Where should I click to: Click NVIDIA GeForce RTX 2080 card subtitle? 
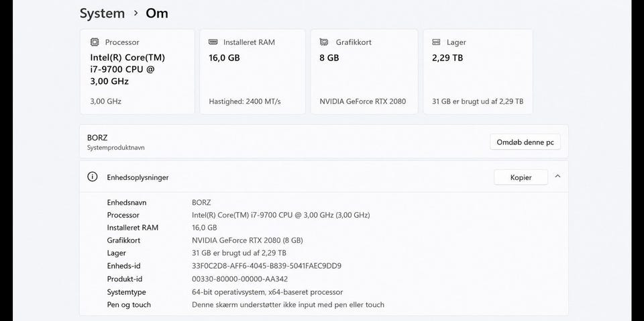[x=363, y=101]
